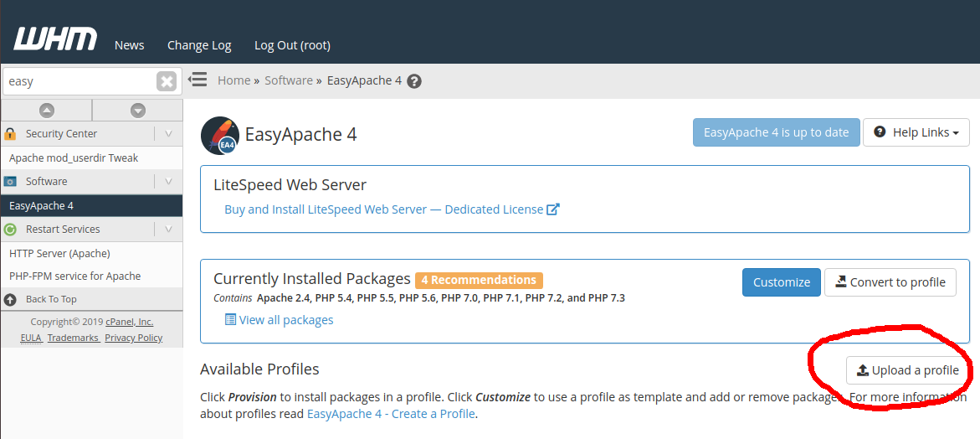Click the Security Center sidebar heading

(61, 134)
